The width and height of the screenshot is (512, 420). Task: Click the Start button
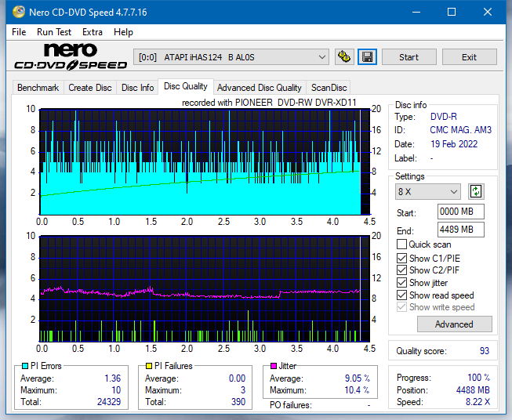click(x=409, y=57)
